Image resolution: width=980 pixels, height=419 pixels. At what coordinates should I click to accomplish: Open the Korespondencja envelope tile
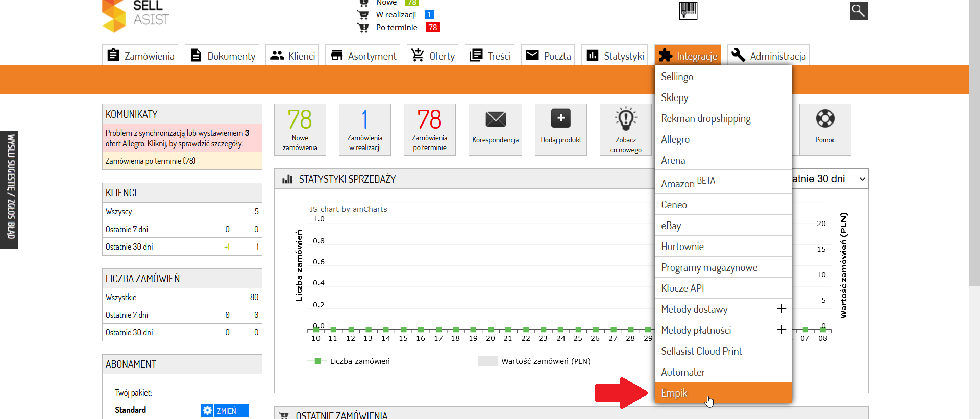(495, 130)
